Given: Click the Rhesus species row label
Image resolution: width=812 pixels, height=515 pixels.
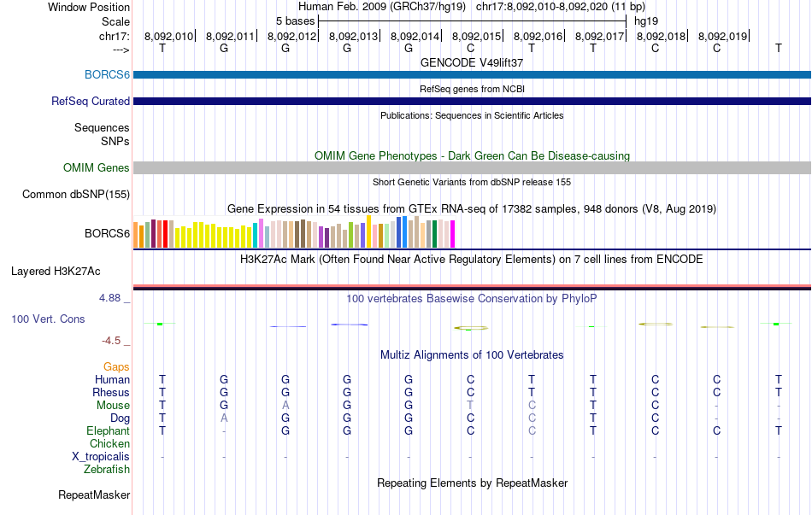Looking at the screenshot, I should (111, 392).
